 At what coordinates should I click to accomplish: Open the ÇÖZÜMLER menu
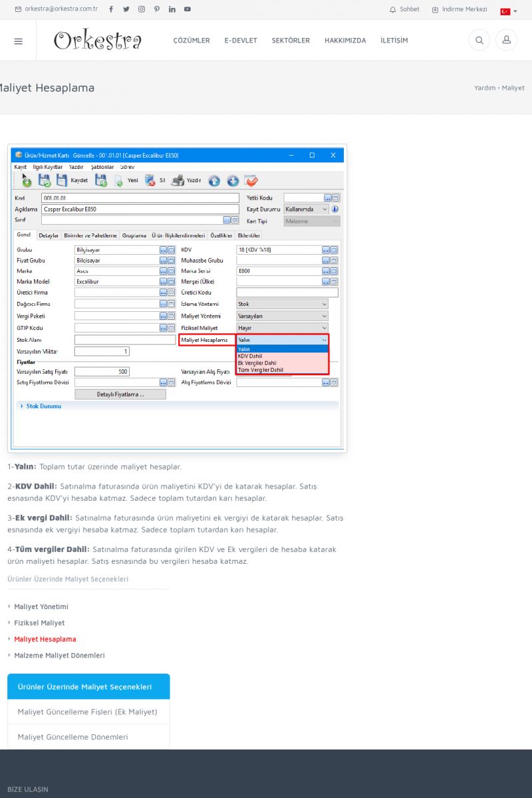(192, 41)
